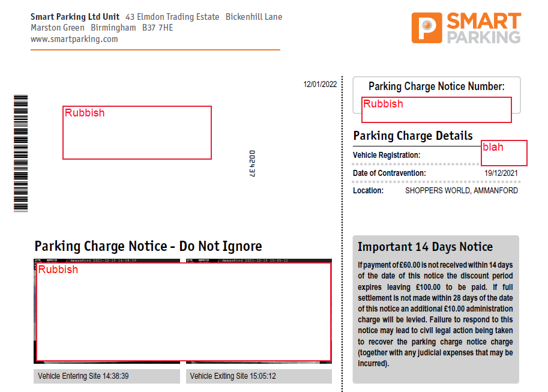
Task: Click the vertical barcode on the left edge
Action: pyautogui.click(x=20, y=153)
